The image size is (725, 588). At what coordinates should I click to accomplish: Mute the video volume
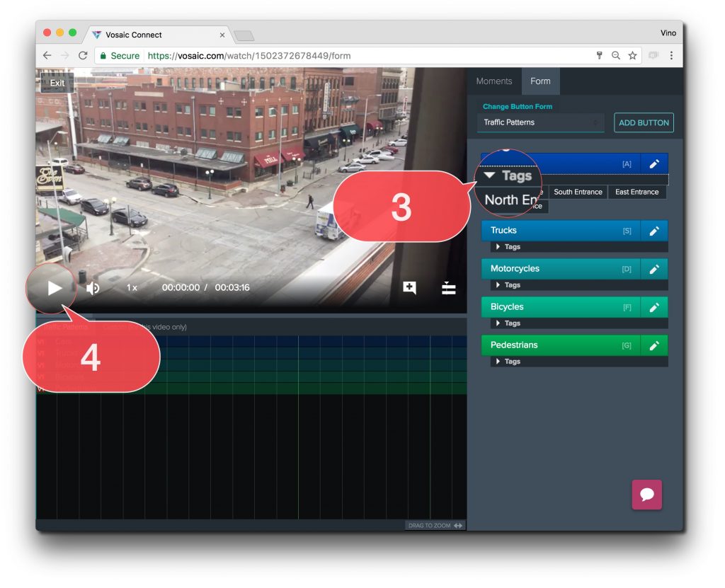click(93, 288)
